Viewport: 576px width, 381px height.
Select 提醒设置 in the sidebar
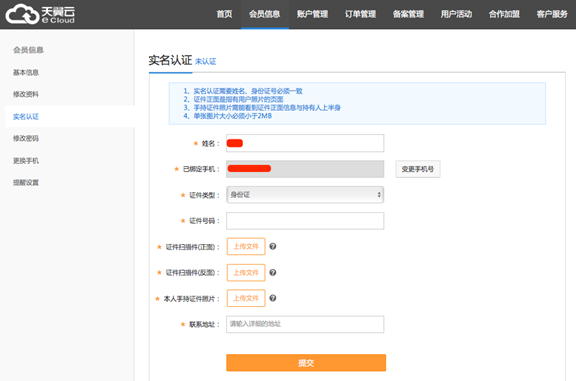tap(26, 183)
